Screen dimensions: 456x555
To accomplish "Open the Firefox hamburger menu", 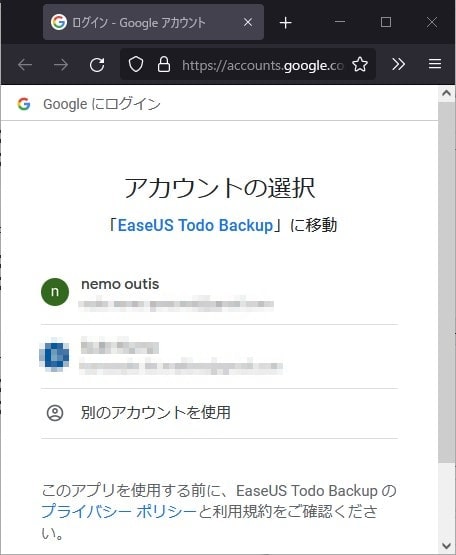I will coord(435,64).
